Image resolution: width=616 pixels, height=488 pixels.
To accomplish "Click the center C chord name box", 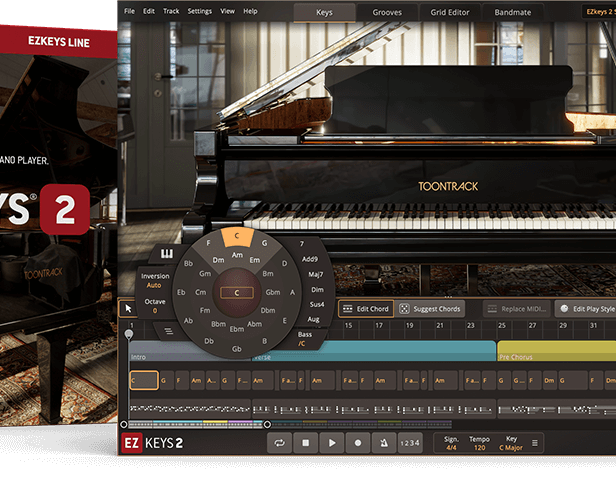I will [237, 293].
